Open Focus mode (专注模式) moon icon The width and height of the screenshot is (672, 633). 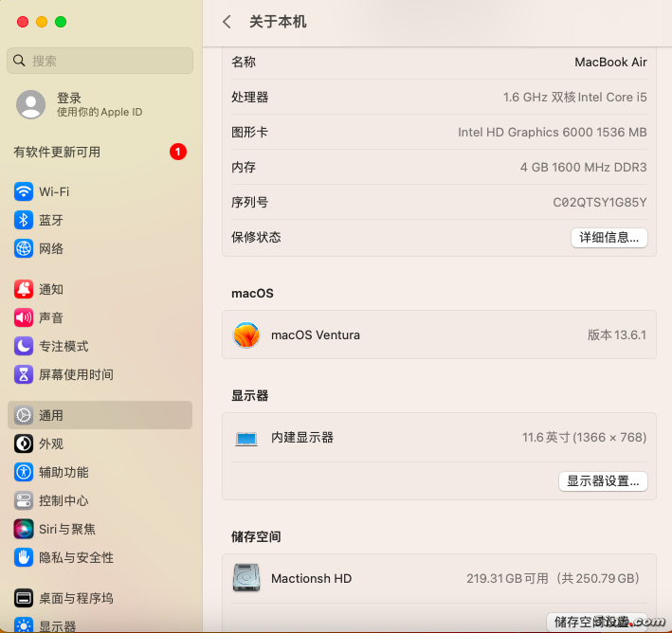coord(24,346)
